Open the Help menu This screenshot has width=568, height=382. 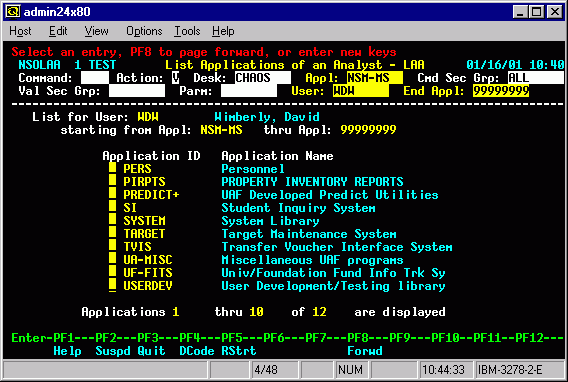click(223, 31)
